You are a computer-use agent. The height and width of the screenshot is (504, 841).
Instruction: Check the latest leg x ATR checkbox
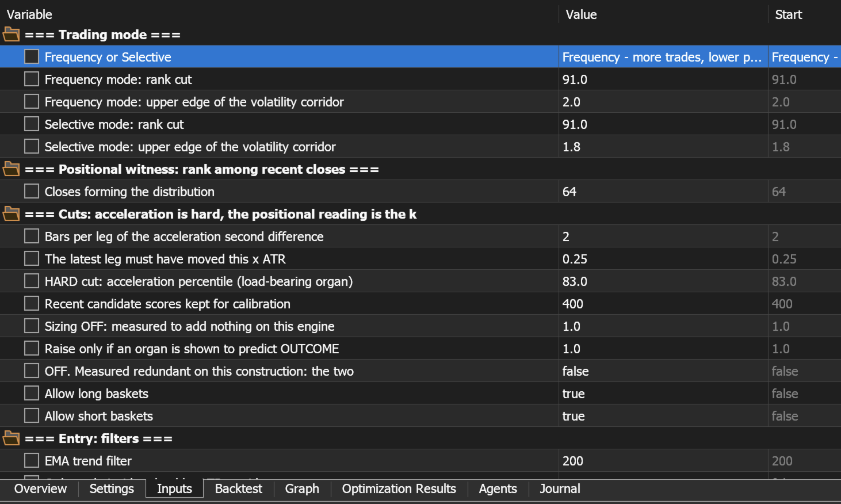click(x=32, y=258)
